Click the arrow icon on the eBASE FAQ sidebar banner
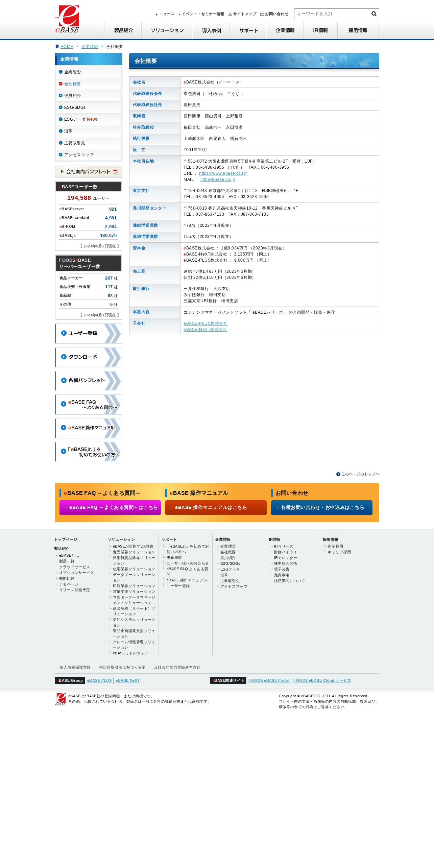434x868 pixels. point(63,404)
